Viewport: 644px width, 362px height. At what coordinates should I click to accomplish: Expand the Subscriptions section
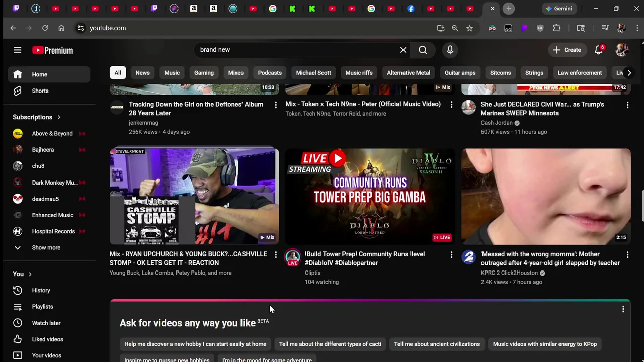click(x=37, y=117)
